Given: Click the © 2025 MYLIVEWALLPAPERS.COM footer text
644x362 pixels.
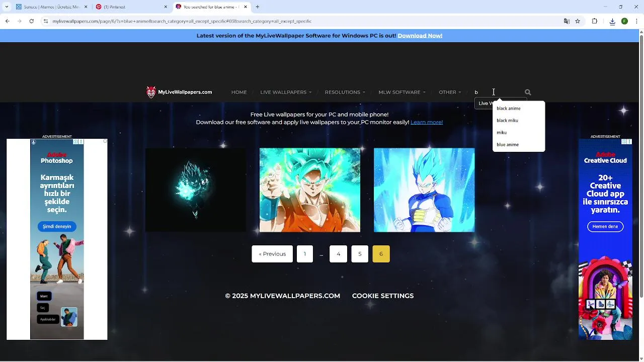Looking at the screenshot, I should [283, 296].
